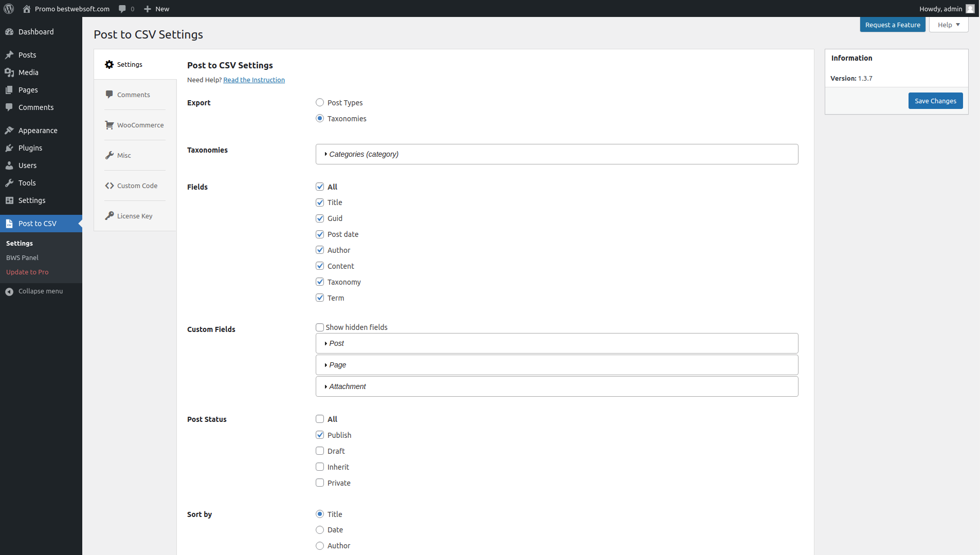
Task: Go to the License Key tab
Action: [x=135, y=216]
